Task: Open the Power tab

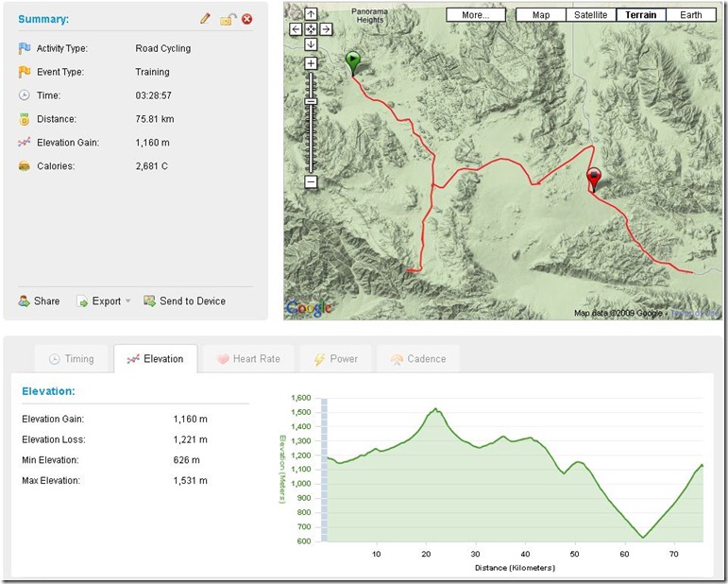Action: [336, 359]
